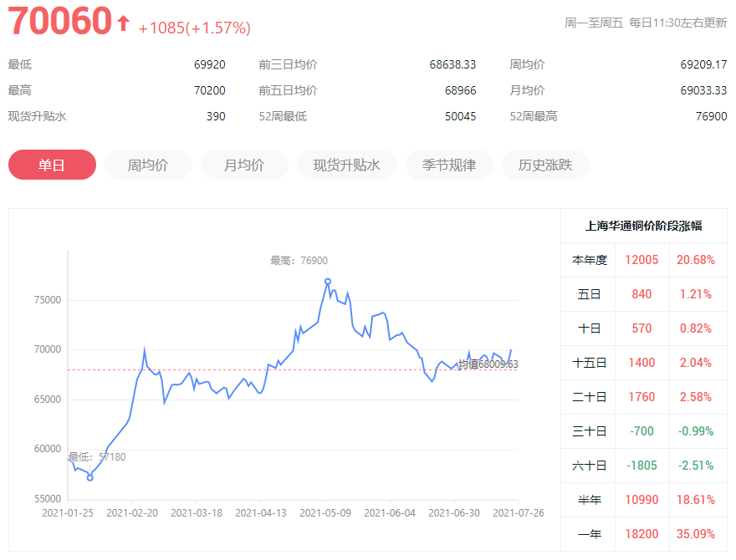
Task: Select the 一年 percentage 35.09%
Action: pyautogui.click(x=695, y=534)
